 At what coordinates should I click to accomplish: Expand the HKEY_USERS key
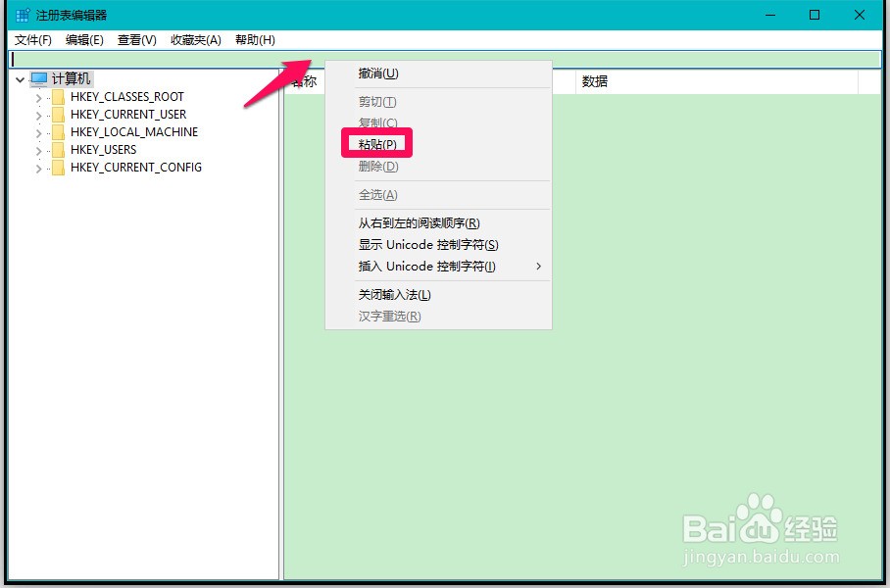point(38,150)
